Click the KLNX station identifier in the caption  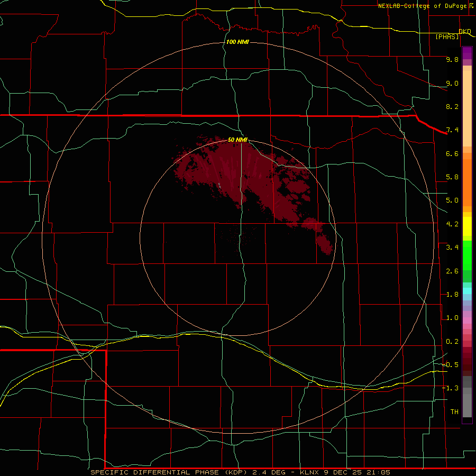coord(309,472)
